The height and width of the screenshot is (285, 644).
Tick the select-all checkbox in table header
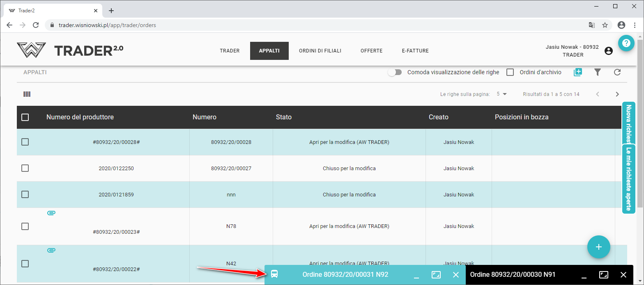tap(25, 117)
